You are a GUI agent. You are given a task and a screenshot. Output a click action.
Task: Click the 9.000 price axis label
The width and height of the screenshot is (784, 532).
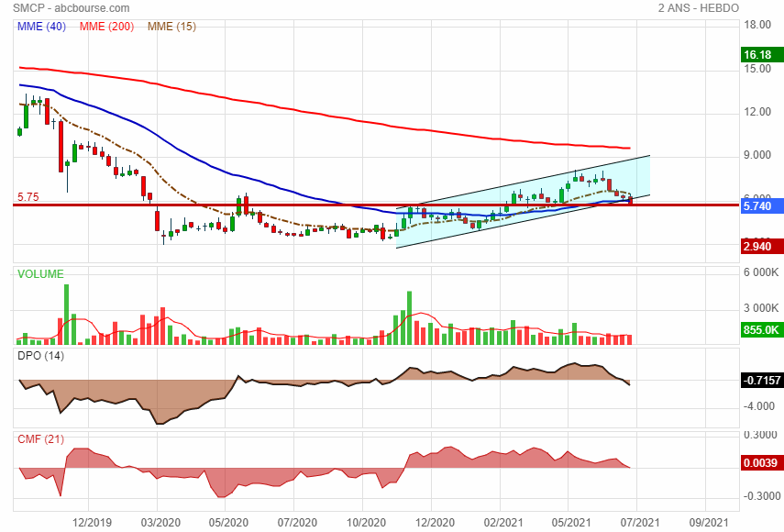click(757, 156)
